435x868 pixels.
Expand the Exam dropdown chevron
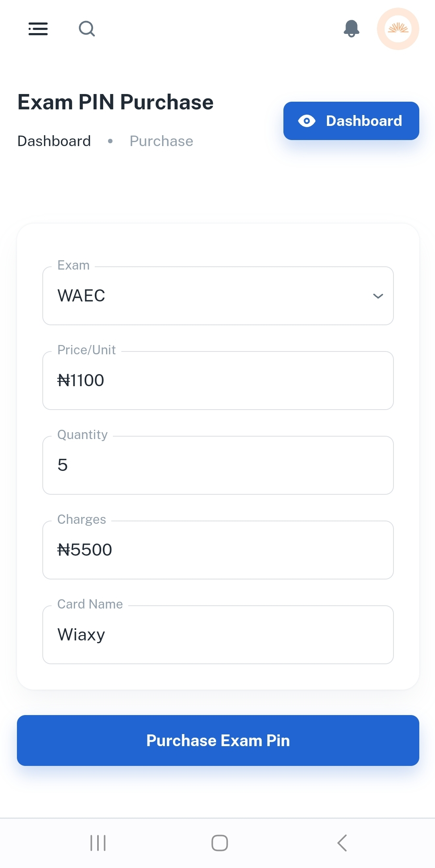click(x=378, y=296)
